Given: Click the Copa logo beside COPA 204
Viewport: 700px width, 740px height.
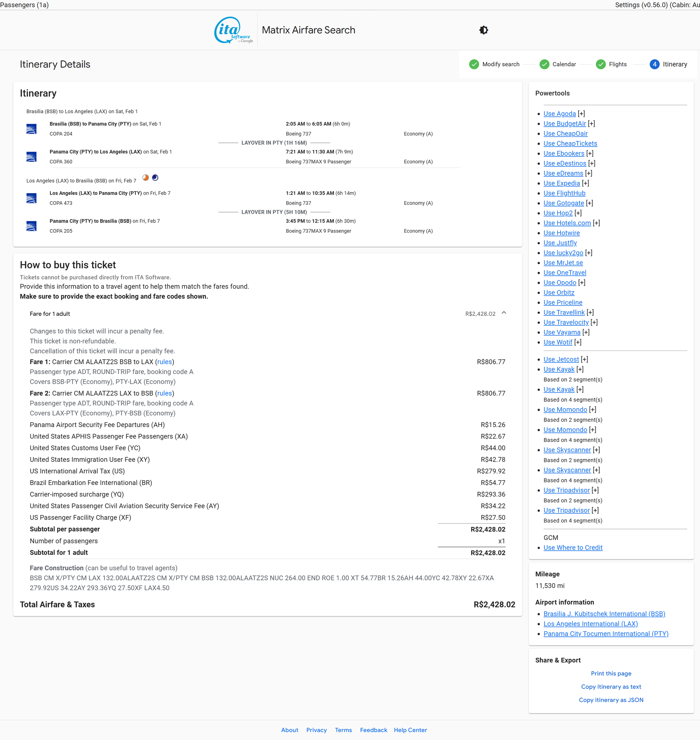Looking at the screenshot, I should [31, 129].
